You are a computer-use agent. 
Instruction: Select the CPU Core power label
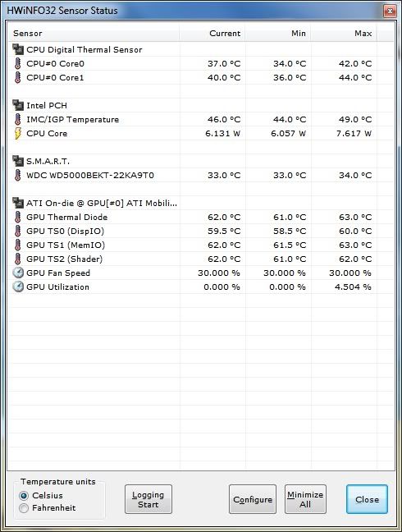47,133
